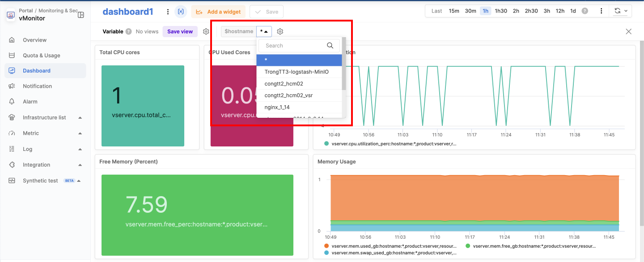Open settings gear beside Save view
644x262 pixels.
click(x=206, y=31)
